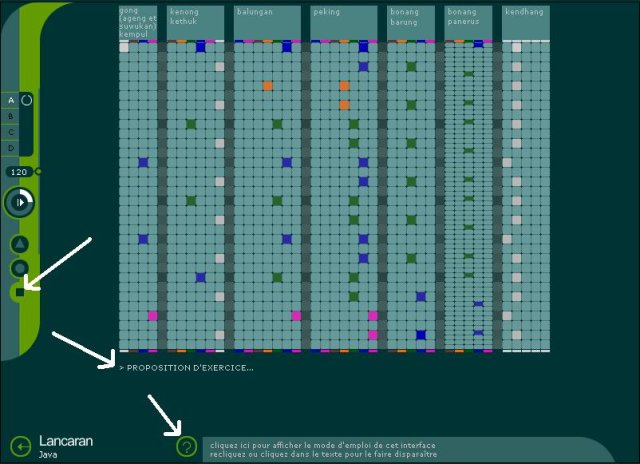Select the triangle shape tool

tap(19, 244)
